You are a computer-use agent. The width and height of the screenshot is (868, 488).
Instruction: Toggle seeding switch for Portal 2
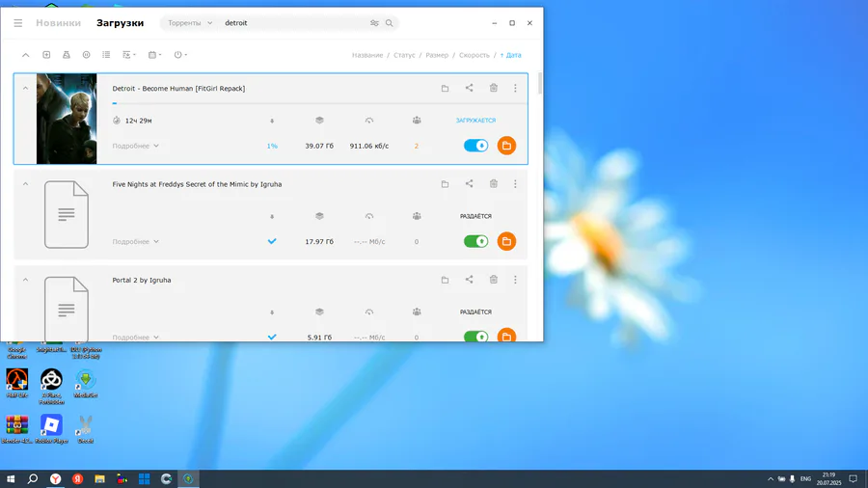[x=476, y=337]
